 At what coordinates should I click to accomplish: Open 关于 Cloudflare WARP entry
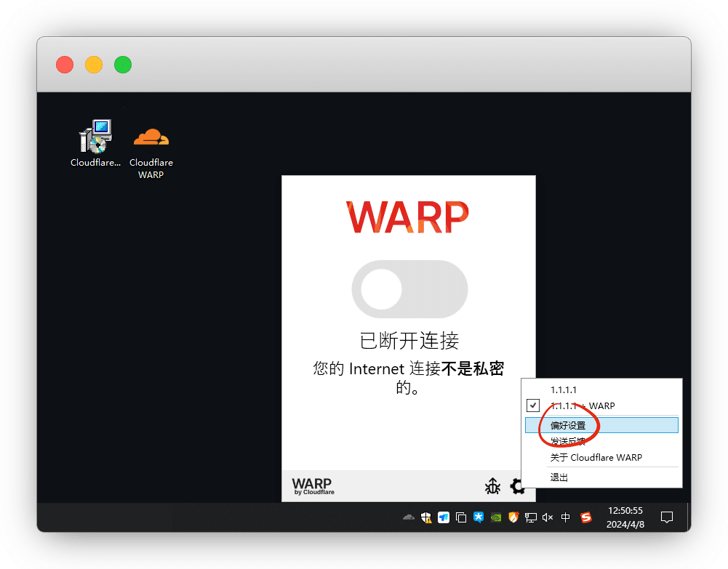[596, 458]
